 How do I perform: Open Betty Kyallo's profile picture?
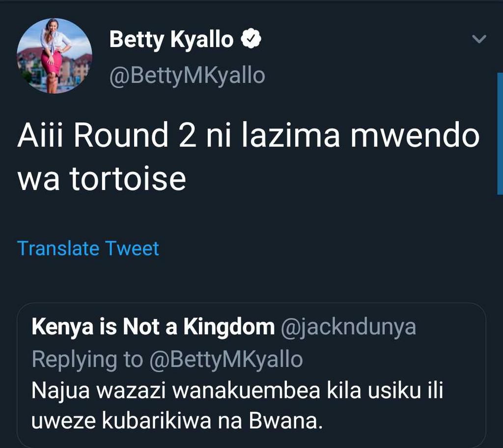[x=54, y=56]
